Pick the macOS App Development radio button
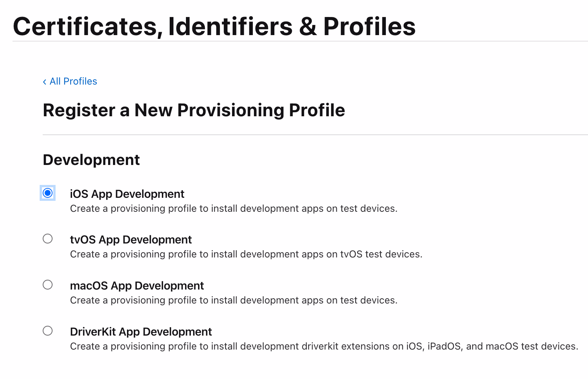Image resolution: width=588 pixels, height=379 pixels. [x=48, y=285]
